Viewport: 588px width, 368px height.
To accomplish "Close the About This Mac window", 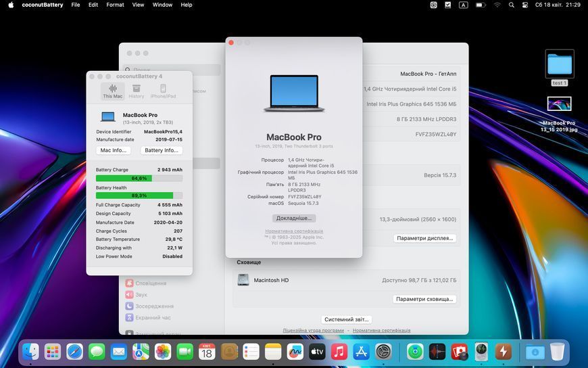I will coord(231,43).
